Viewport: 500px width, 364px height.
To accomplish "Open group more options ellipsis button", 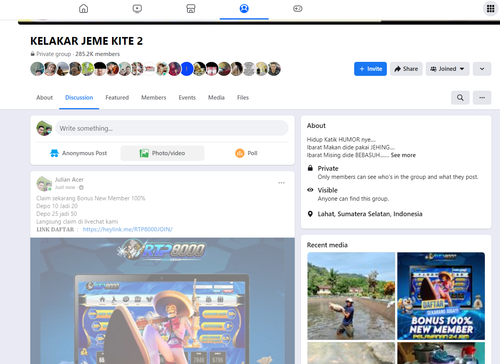I will (x=482, y=98).
